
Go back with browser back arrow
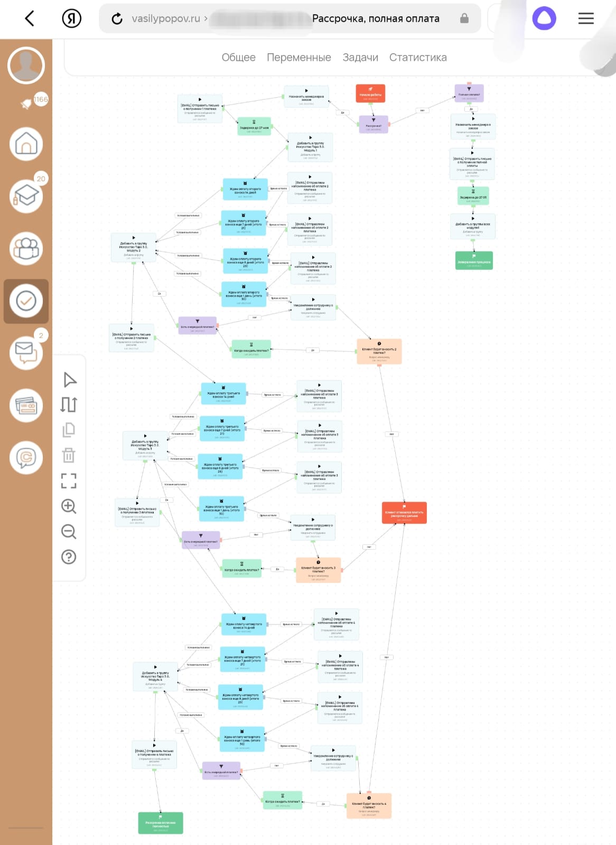[30, 18]
